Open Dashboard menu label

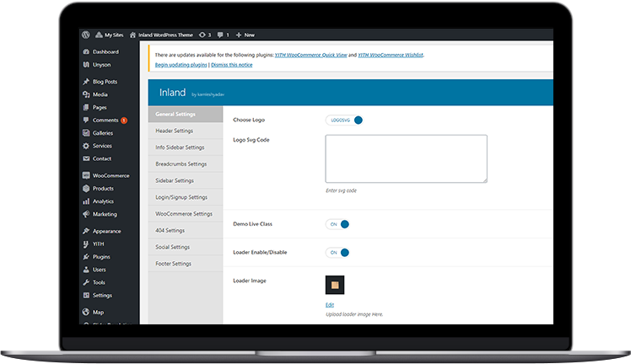click(x=105, y=52)
